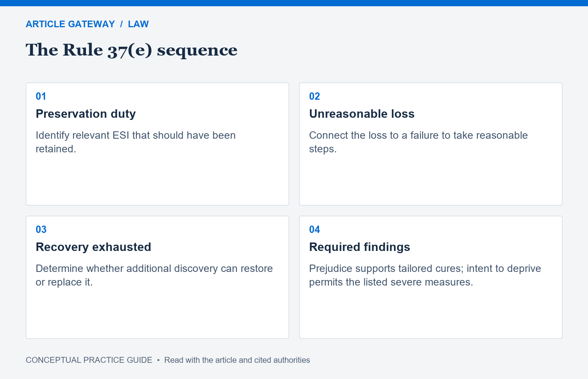Click step number 01
Screen dimensions: 588x379
click(x=41, y=96)
